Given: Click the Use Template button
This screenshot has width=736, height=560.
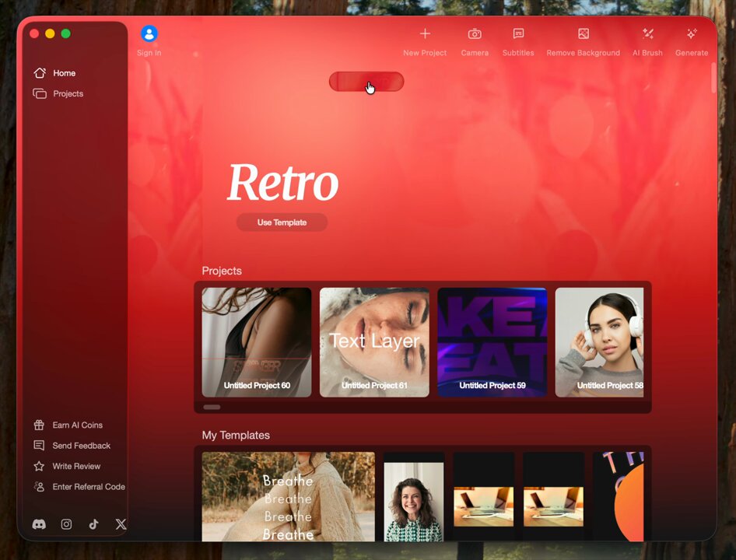Looking at the screenshot, I should click(x=282, y=222).
